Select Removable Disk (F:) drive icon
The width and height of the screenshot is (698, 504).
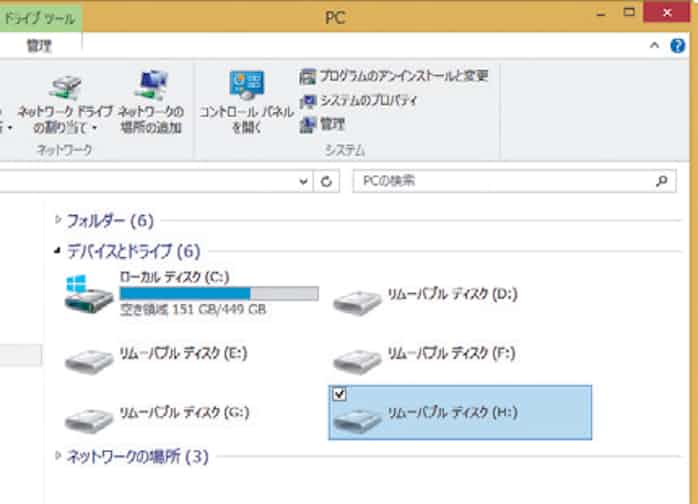tap(357, 358)
